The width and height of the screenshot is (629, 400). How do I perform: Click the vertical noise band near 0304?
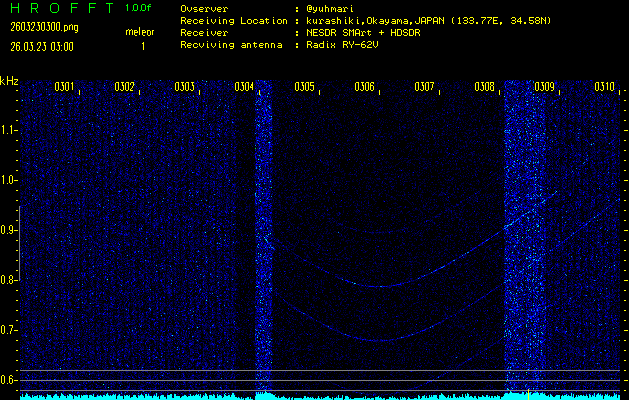pyautogui.click(x=264, y=240)
